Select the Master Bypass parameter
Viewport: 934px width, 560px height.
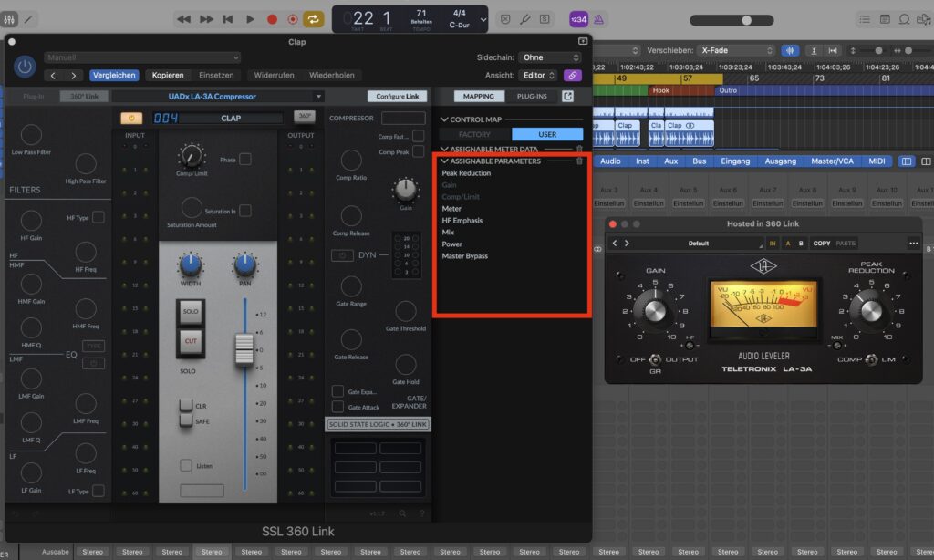point(464,256)
